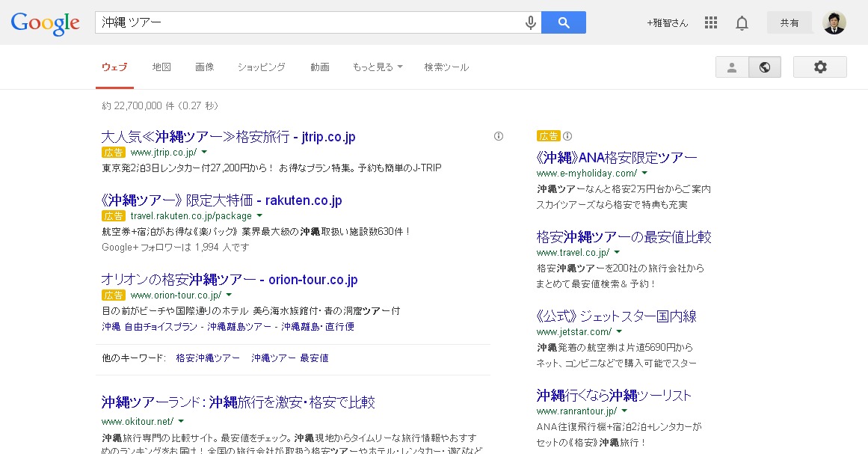This screenshot has height=454, width=868.
Task: Click sitelink 沖縄離島・直行便
Action: pyautogui.click(x=318, y=327)
